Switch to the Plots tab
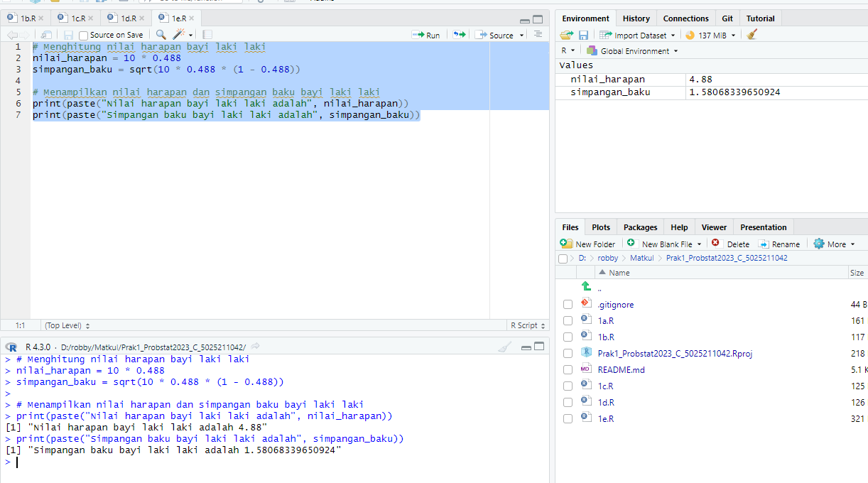 point(601,227)
